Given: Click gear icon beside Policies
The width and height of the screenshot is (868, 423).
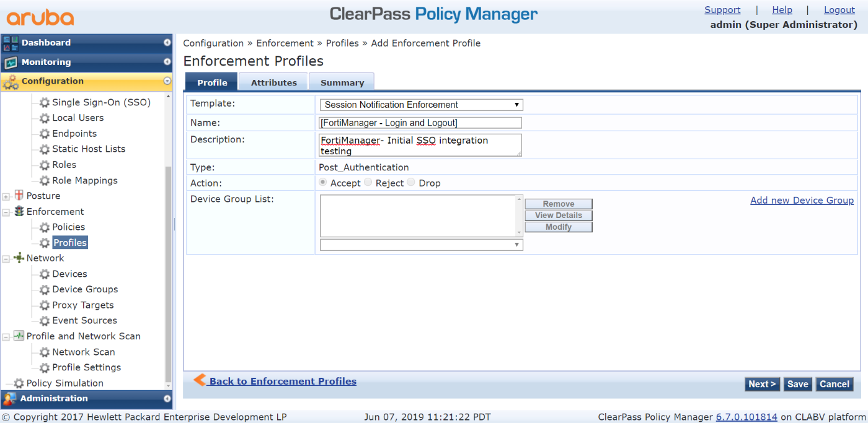Looking at the screenshot, I should coord(45,228).
